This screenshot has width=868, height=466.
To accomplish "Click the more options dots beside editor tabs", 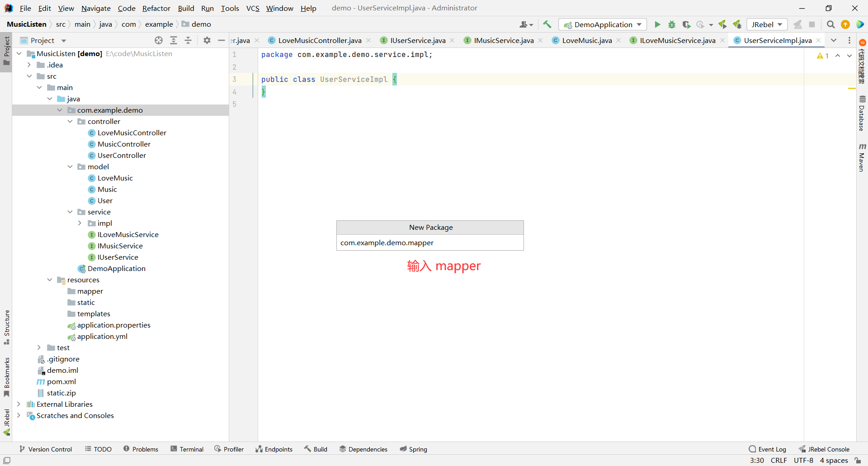I will pos(849,40).
